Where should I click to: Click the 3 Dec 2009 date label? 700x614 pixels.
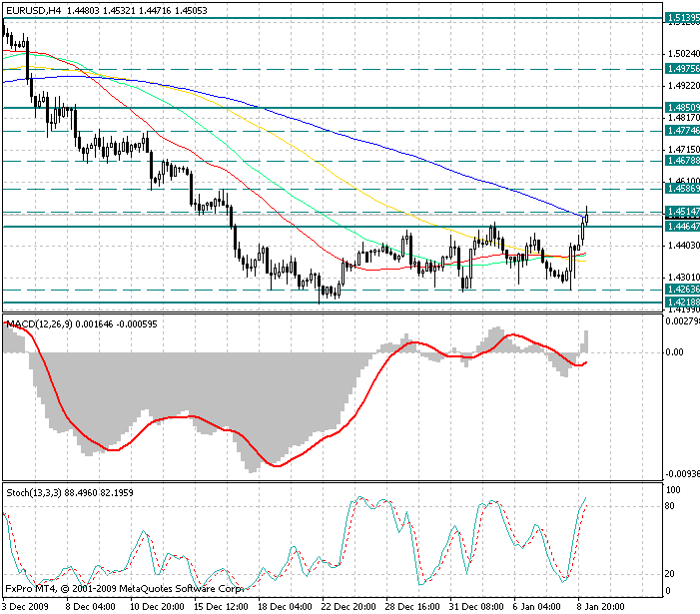click(x=25, y=606)
